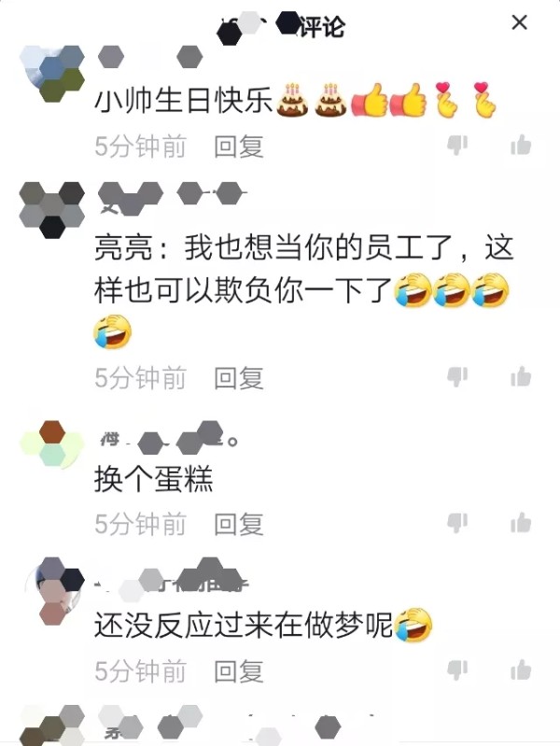Like the 换个蛋糕 comment
The height and width of the screenshot is (746, 560).
[521, 523]
